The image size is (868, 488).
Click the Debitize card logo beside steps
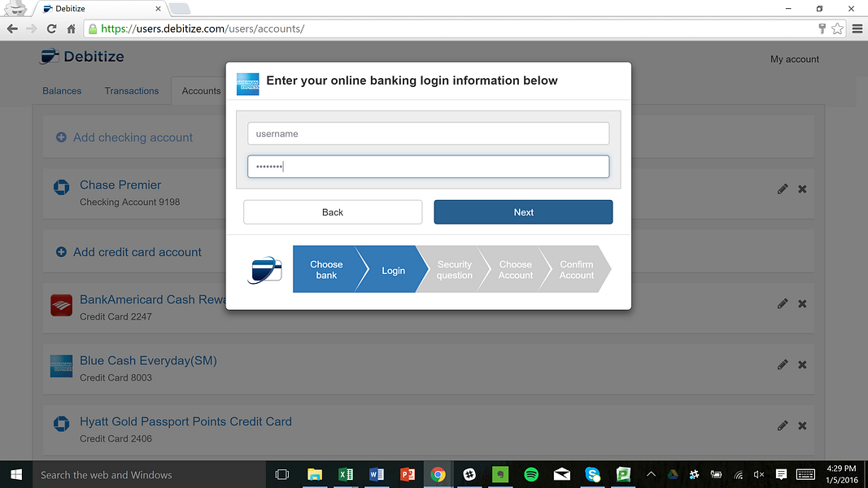click(x=264, y=269)
